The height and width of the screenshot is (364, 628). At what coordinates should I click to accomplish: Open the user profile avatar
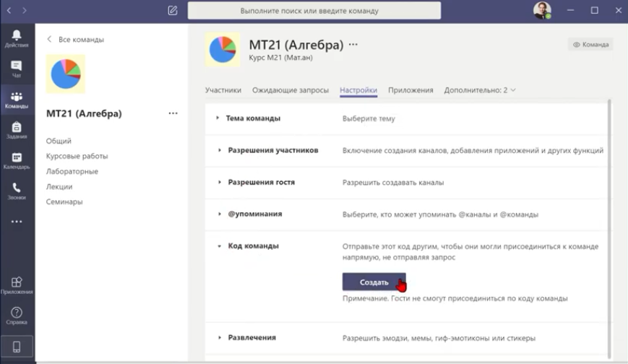click(542, 10)
